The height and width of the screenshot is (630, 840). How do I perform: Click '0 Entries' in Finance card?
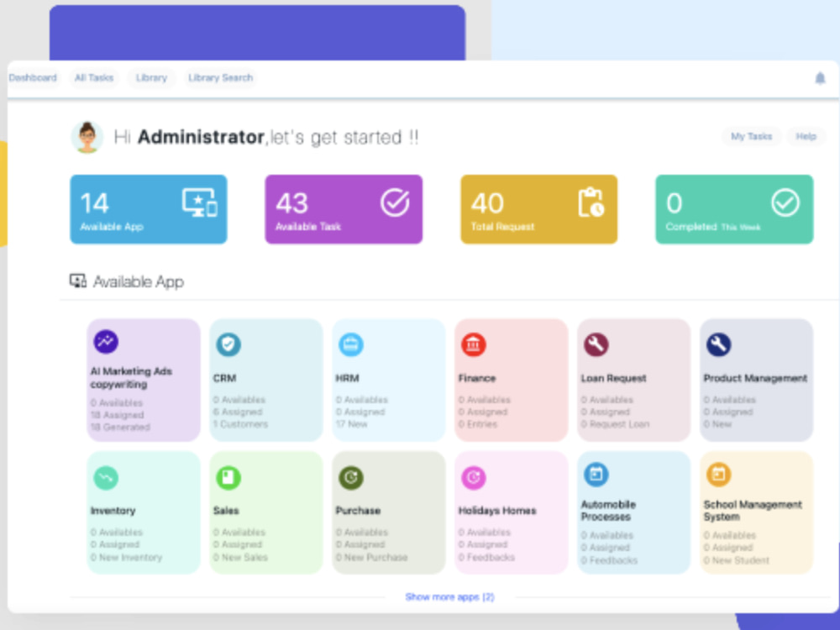coord(477,424)
